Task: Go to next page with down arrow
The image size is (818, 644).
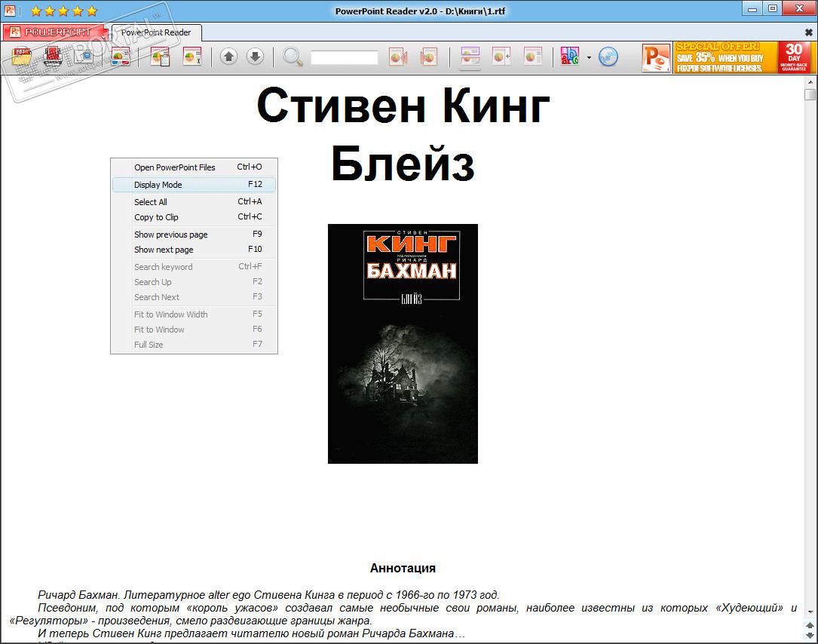Action: [255, 57]
